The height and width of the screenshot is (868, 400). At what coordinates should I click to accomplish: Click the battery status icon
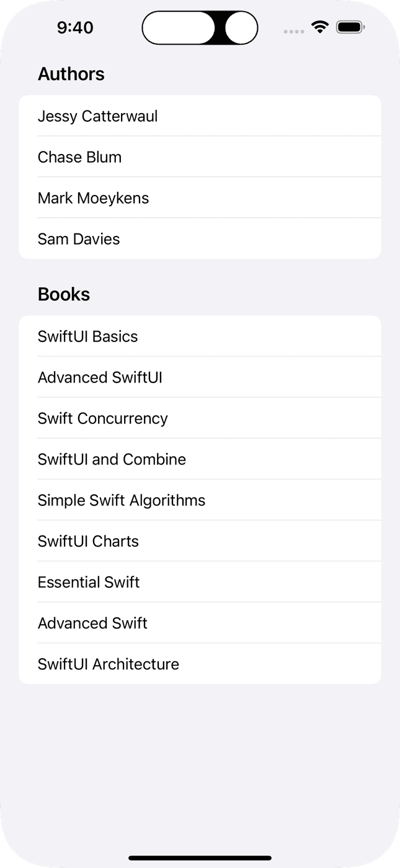click(350, 27)
